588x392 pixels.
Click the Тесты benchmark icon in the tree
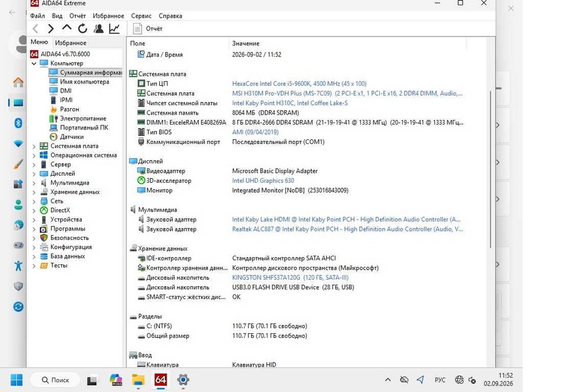click(44, 265)
